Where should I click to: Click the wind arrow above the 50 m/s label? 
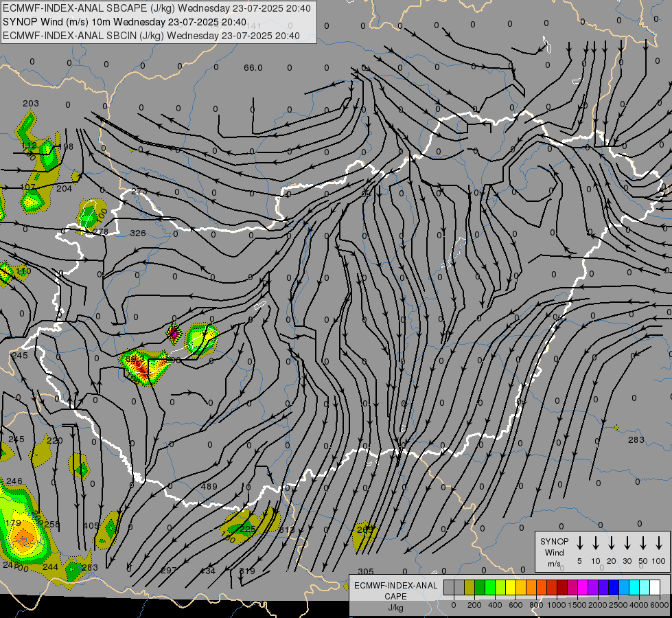tap(643, 542)
